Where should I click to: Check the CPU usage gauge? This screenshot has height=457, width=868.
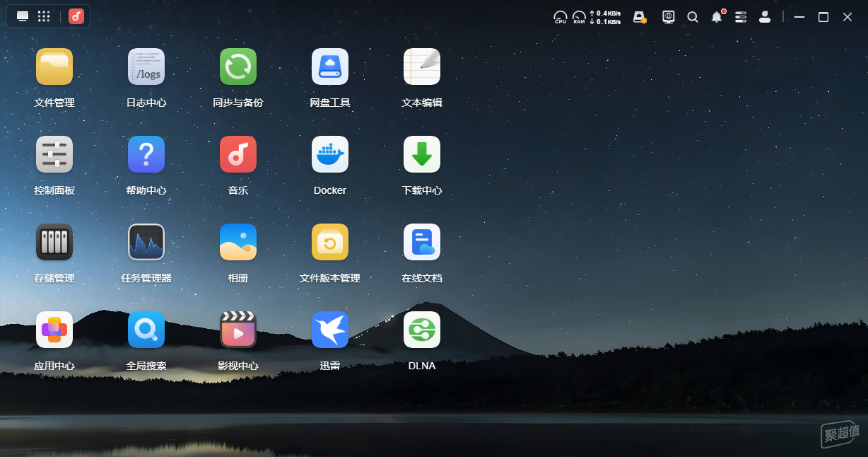[561, 17]
